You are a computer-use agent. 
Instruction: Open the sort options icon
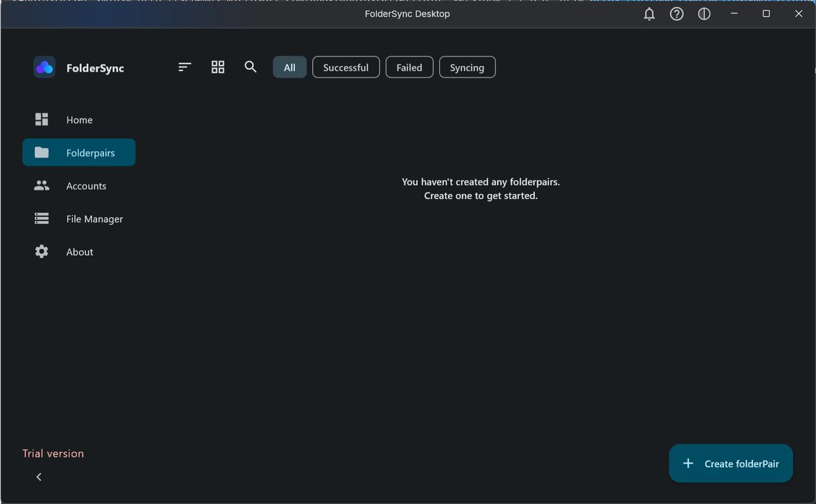click(x=184, y=67)
